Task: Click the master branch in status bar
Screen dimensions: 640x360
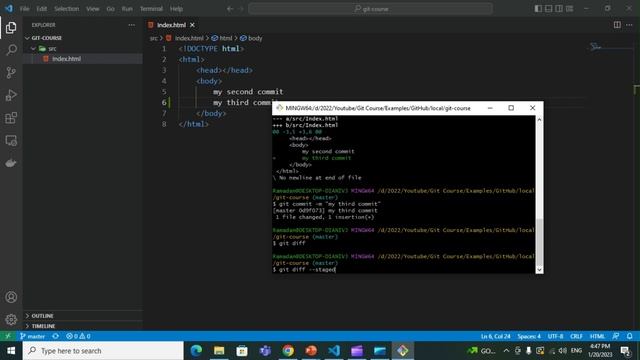Action: (33, 336)
